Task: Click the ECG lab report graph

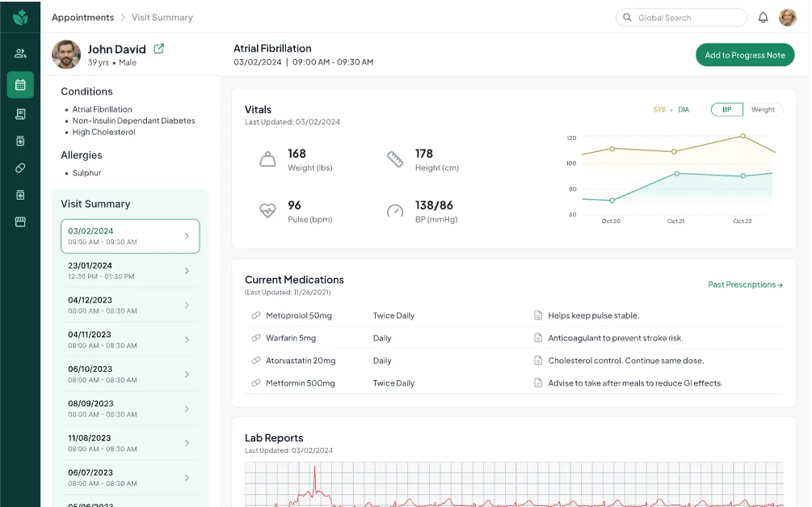Action: (514, 484)
